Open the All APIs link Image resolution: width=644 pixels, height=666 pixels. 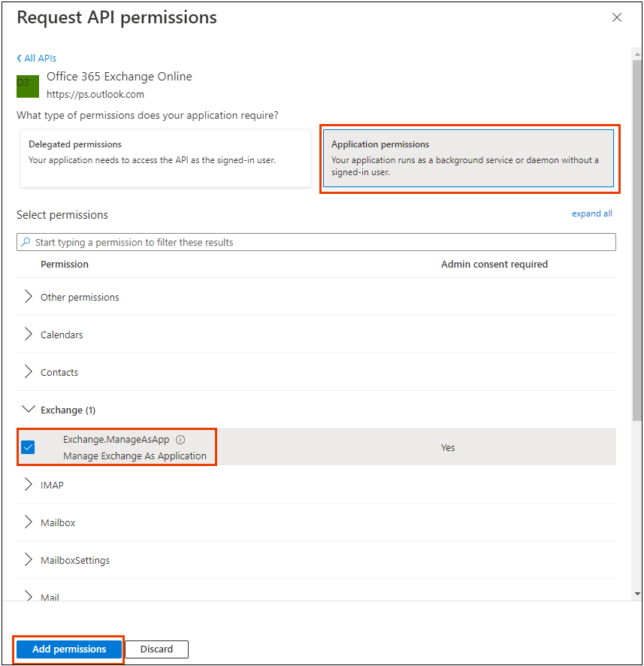39,58
